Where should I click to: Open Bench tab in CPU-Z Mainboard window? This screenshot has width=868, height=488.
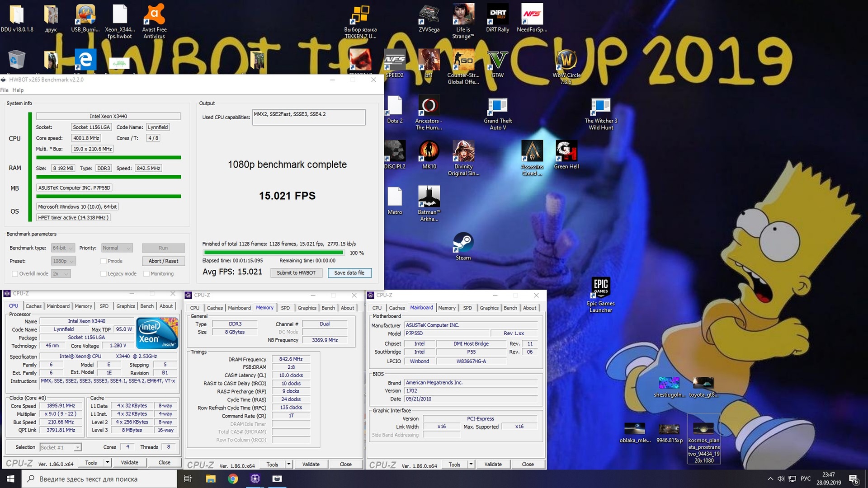pyautogui.click(x=510, y=308)
